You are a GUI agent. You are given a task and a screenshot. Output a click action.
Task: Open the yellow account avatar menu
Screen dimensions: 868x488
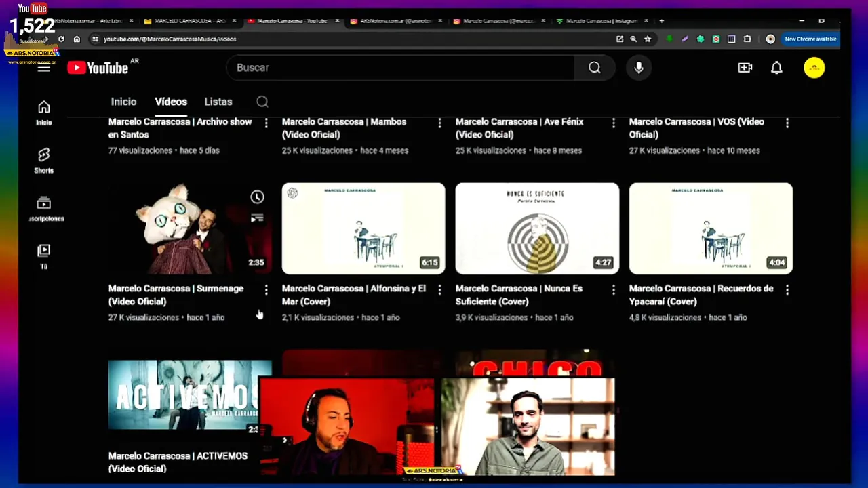pyautogui.click(x=814, y=68)
